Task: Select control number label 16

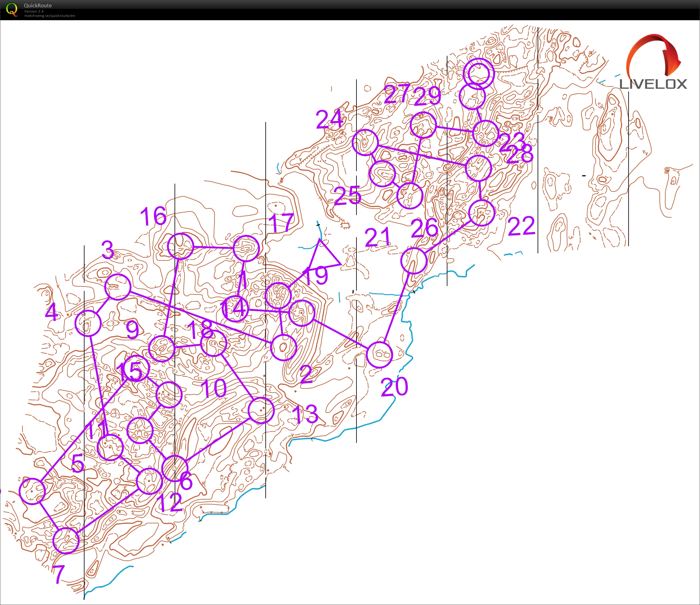Action: 153,216
